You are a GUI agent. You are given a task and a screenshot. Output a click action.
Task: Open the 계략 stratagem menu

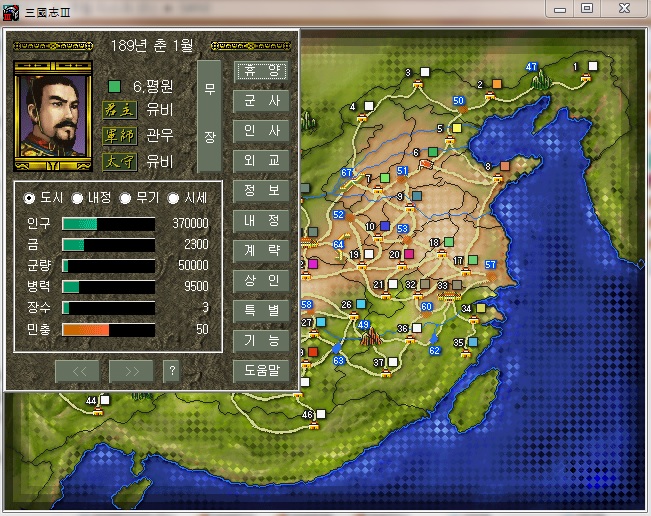[x=261, y=250]
